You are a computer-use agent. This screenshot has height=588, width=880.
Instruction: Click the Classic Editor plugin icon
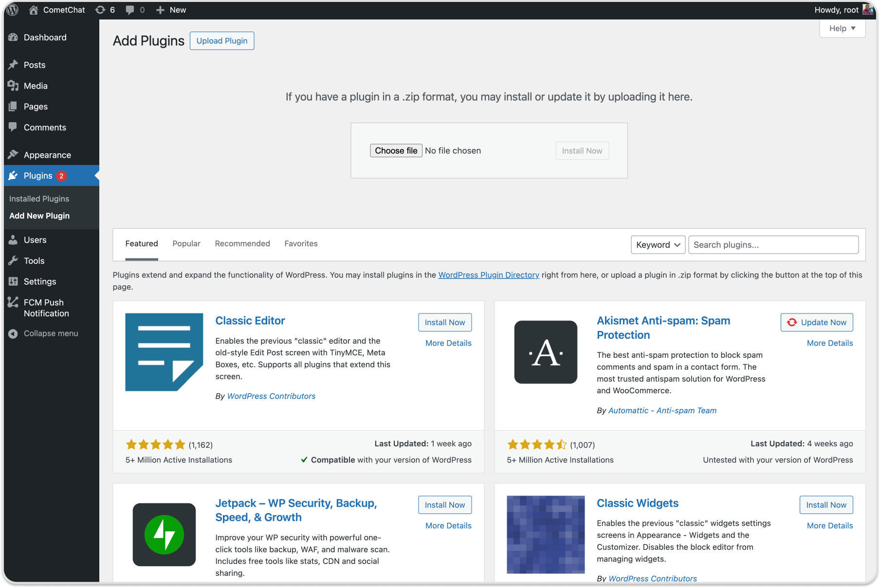(164, 352)
